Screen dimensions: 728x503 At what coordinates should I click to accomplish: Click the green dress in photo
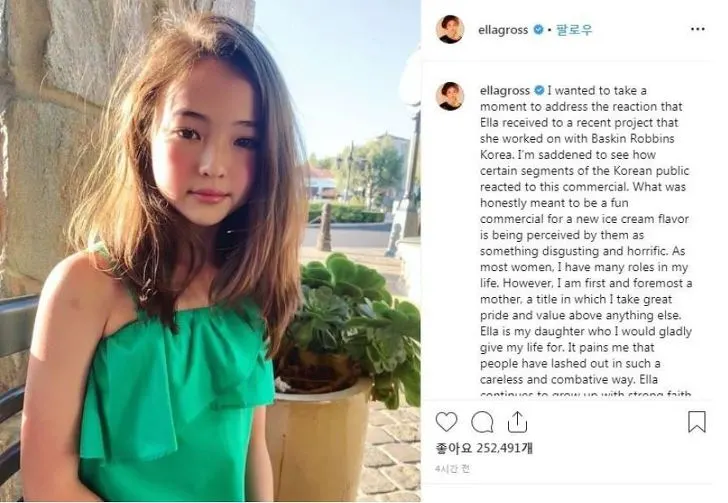click(172, 395)
